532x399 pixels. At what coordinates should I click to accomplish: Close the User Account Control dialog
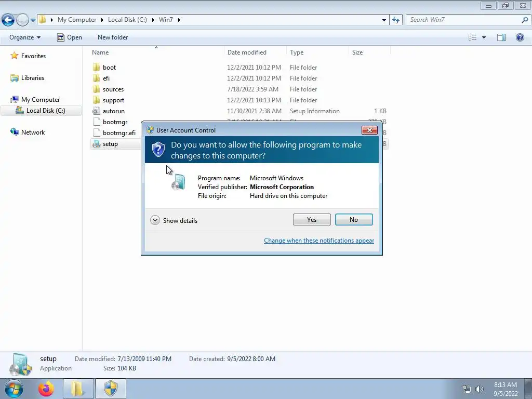[x=369, y=130]
